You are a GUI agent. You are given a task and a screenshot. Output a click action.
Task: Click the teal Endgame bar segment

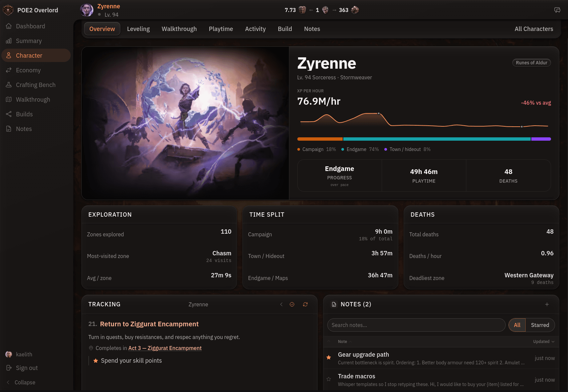[x=437, y=139]
